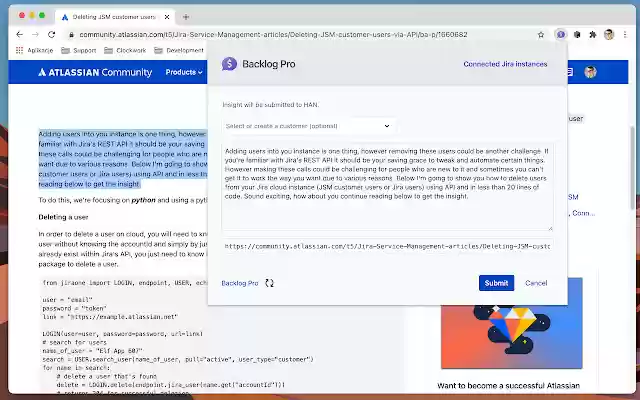
Task: Click the browser address bar URL
Action: point(273,35)
